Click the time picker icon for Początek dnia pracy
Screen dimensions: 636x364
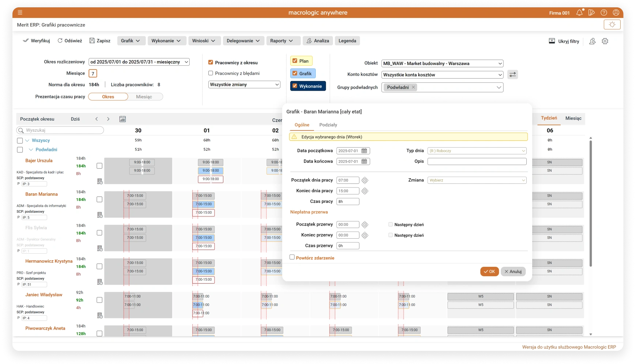(x=365, y=181)
